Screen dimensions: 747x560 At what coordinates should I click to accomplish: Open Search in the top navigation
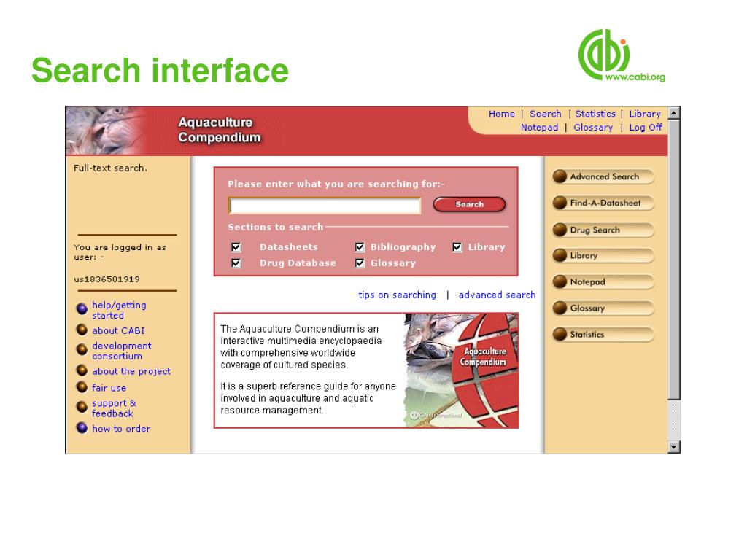(x=546, y=114)
